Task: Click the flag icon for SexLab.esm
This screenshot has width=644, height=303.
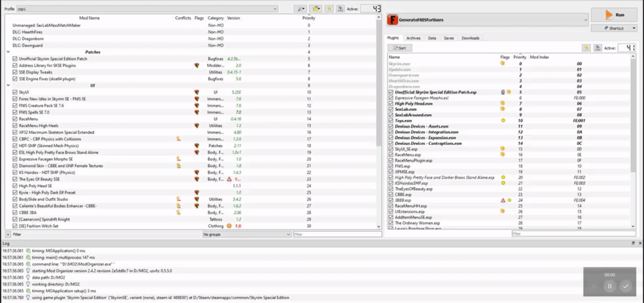Action: [502, 109]
